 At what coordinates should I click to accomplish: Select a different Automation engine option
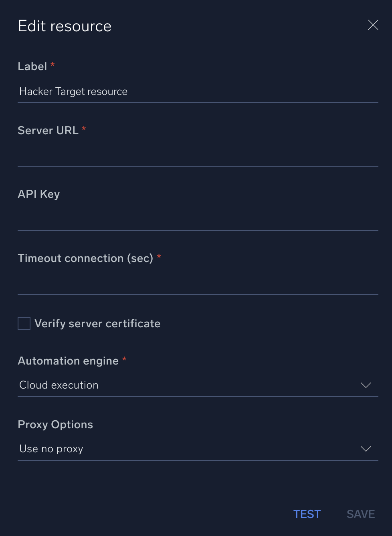pyautogui.click(x=198, y=385)
